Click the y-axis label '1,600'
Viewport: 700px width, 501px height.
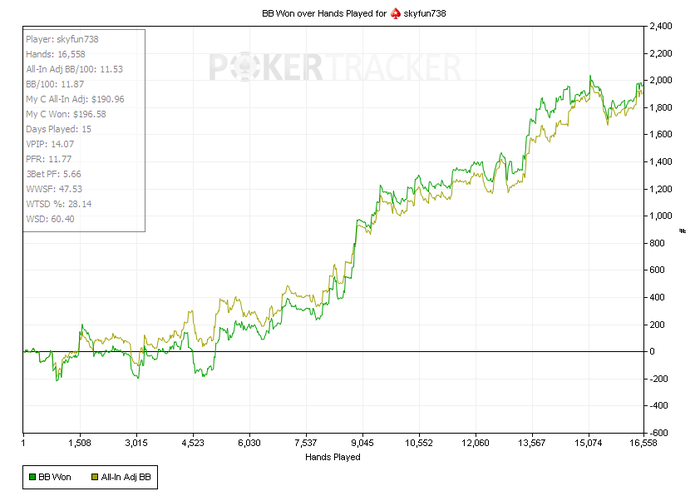tap(661, 134)
